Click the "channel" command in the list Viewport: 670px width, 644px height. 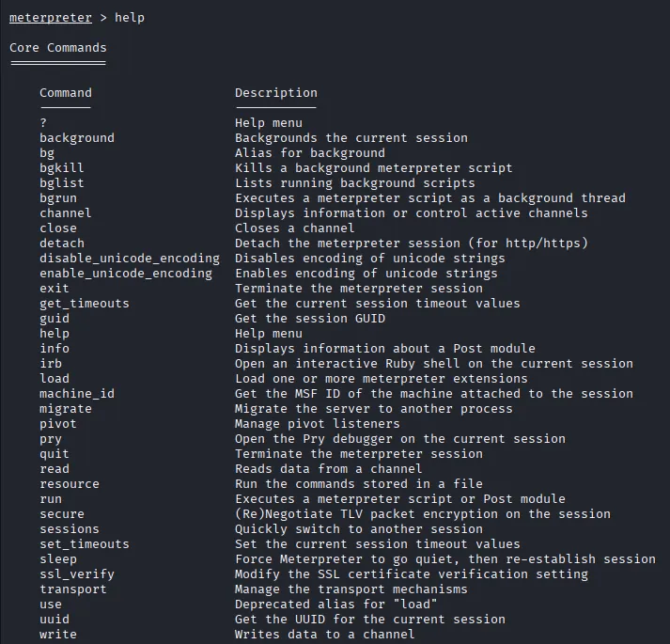point(66,213)
